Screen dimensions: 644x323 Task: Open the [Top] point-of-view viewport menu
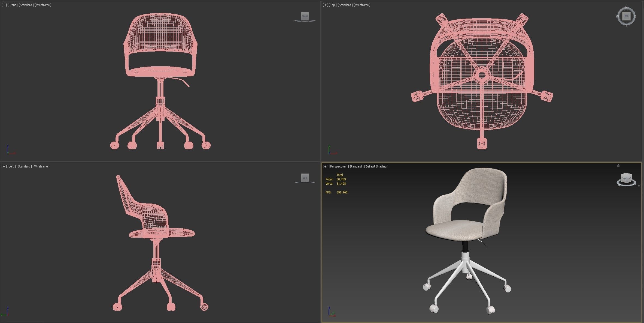332,5
